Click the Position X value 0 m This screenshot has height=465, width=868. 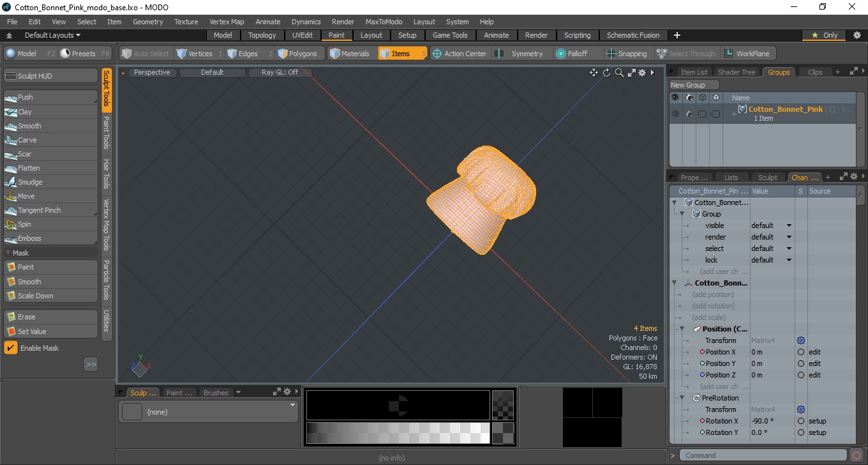[772, 352]
